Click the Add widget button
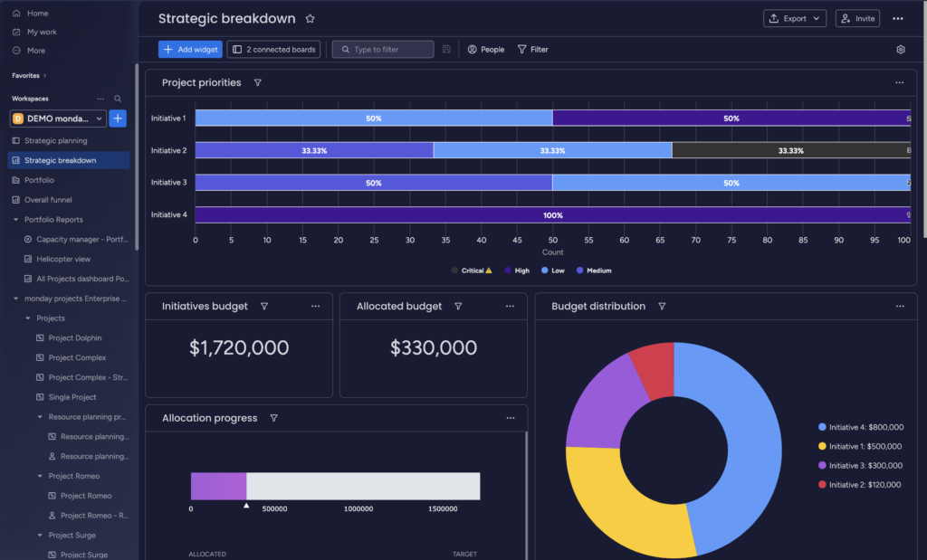 pyautogui.click(x=189, y=49)
